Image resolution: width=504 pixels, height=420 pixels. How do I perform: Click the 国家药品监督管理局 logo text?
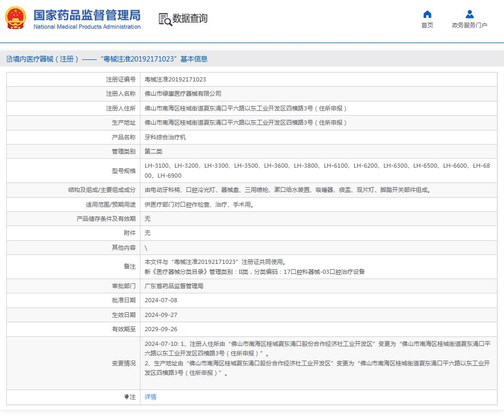(86, 16)
